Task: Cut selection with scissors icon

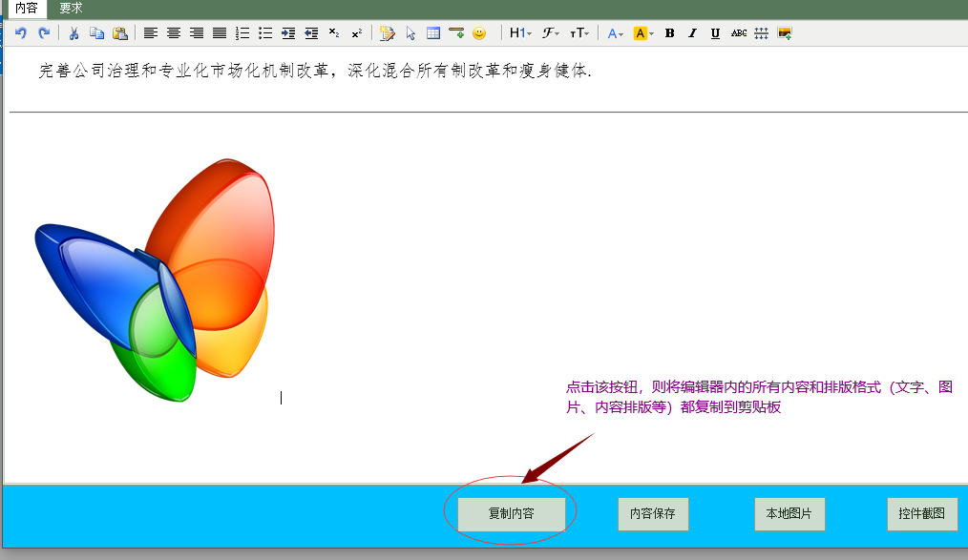Action: coord(74,33)
